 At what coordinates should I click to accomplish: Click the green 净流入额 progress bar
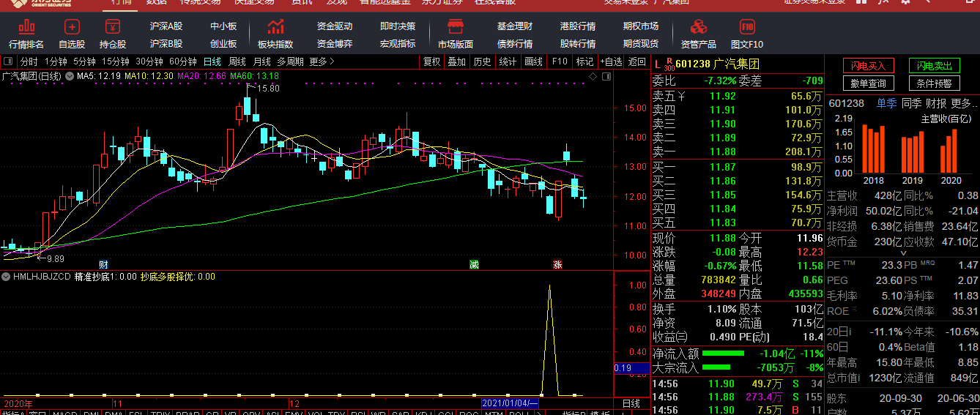[722, 354]
